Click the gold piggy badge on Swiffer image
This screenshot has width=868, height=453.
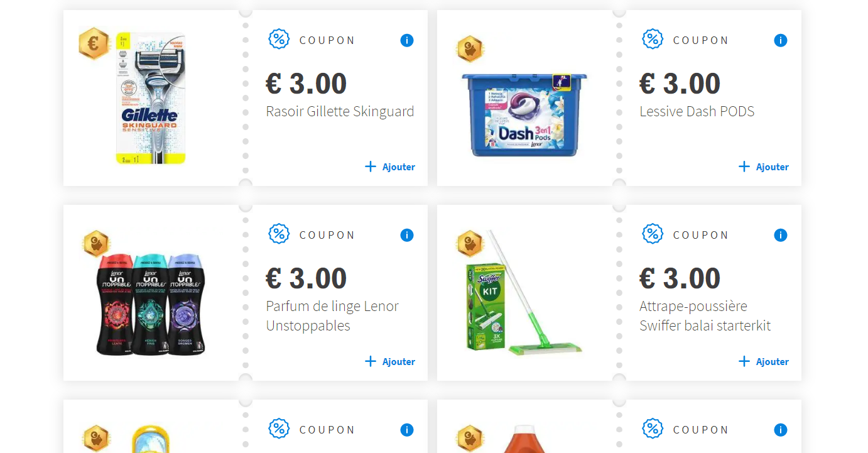pos(469,244)
